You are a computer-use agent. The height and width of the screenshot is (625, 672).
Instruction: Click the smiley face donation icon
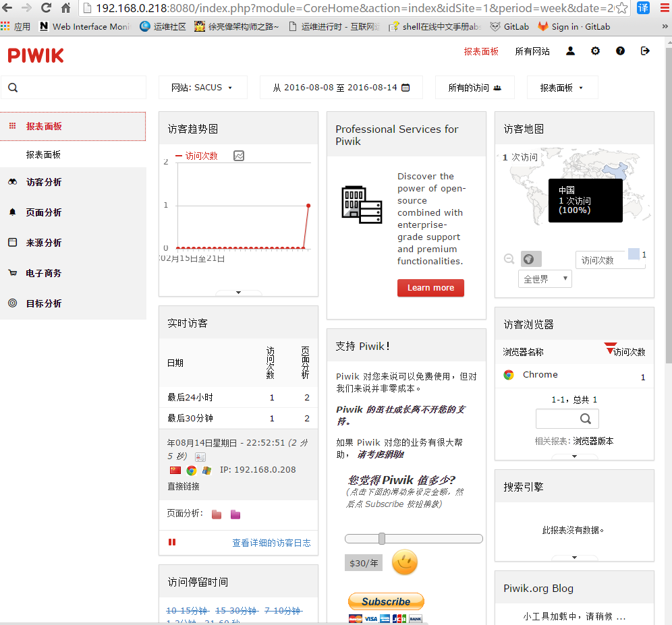pyautogui.click(x=405, y=562)
